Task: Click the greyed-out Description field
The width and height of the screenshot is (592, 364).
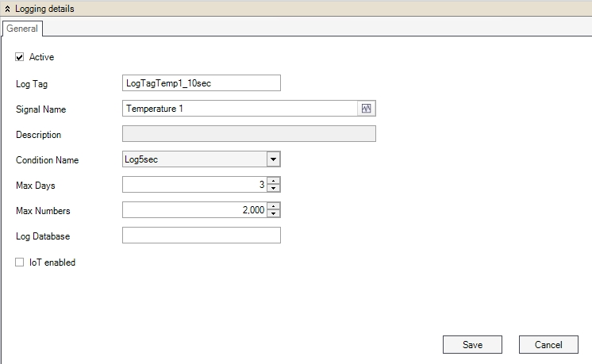Action: 248,134
